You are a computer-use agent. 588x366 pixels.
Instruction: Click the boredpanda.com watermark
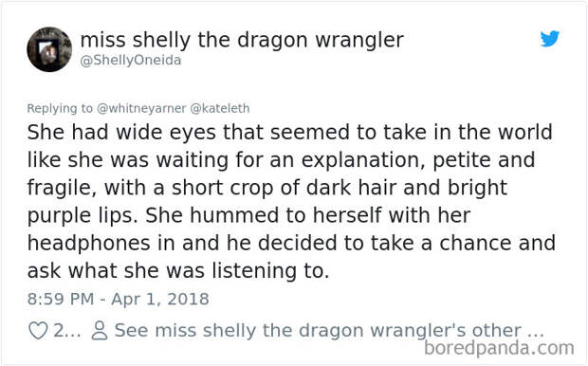tap(499, 348)
